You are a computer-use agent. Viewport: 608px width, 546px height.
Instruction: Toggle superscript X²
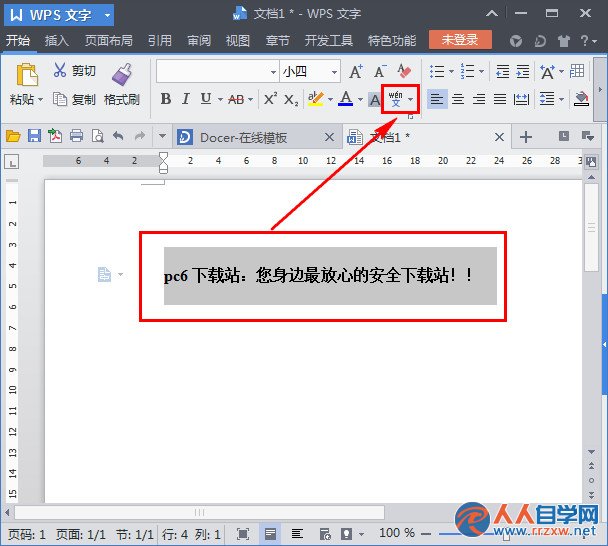point(270,99)
